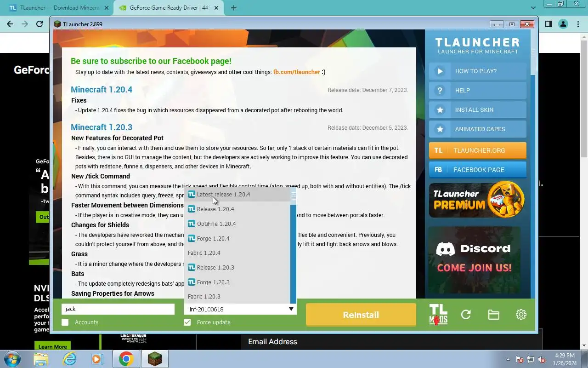
Task: Open fb.com/tlauncher link
Action: [296, 72]
